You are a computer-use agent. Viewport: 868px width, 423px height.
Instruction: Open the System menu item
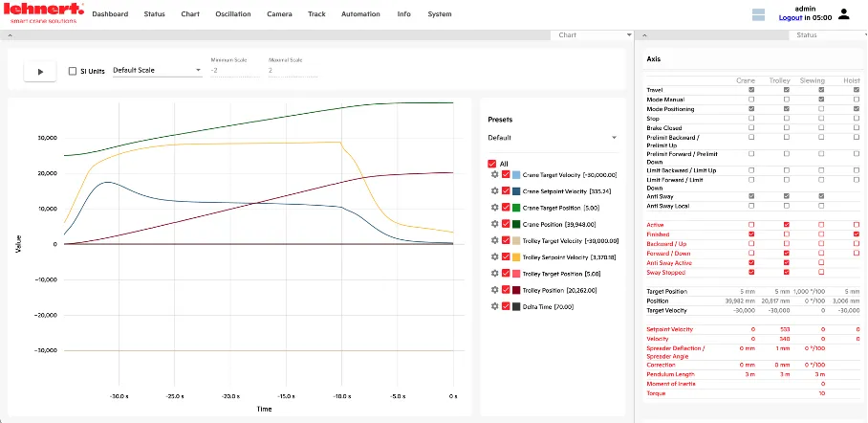(440, 13)
